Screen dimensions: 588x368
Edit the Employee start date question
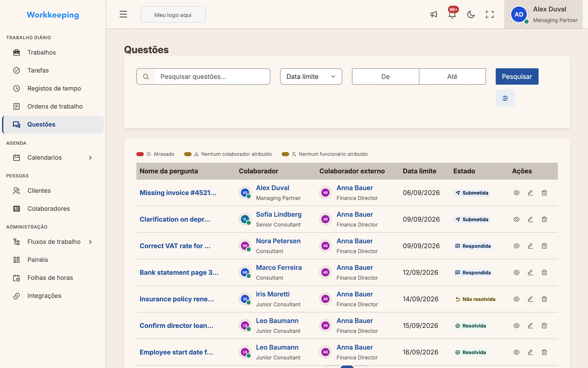tap(530, 352)
